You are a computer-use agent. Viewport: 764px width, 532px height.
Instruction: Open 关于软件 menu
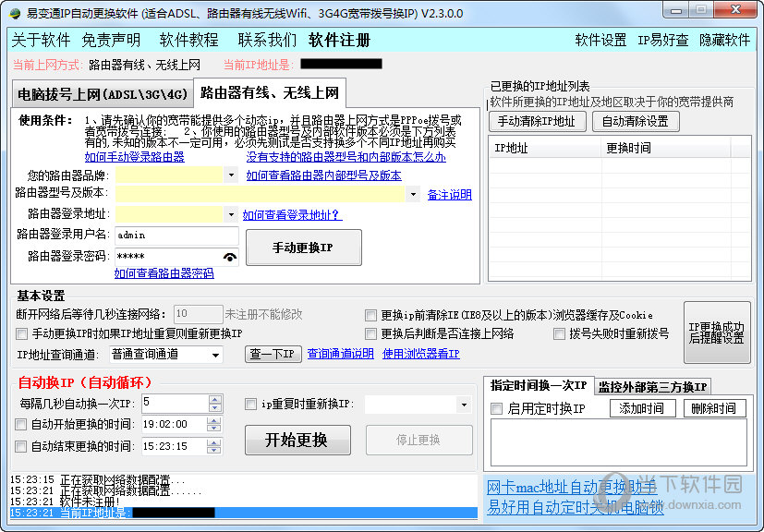(41, 40)
